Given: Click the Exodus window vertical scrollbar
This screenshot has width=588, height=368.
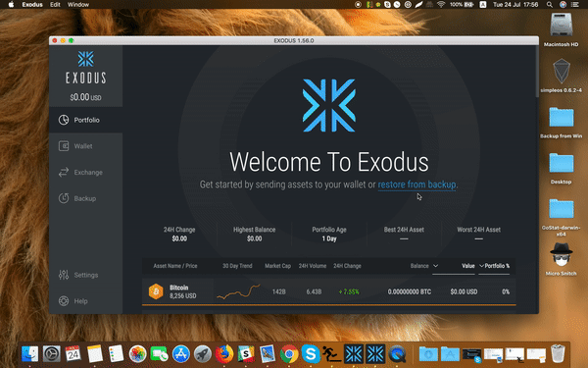Looking at the screenshot, I should click(537, 72).
